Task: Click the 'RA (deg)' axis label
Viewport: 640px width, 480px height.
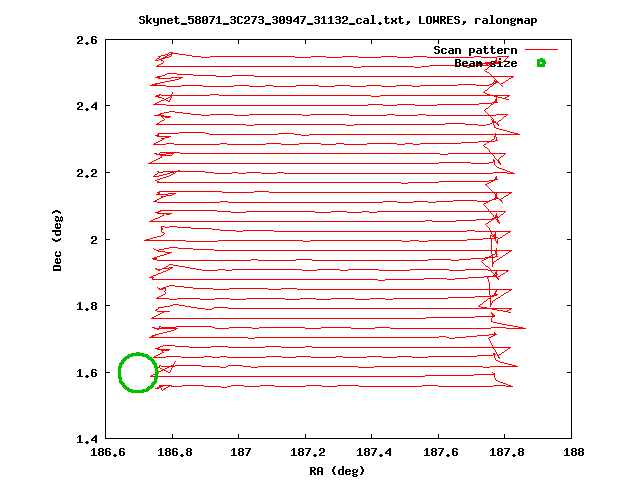Action: click(337, 471)
